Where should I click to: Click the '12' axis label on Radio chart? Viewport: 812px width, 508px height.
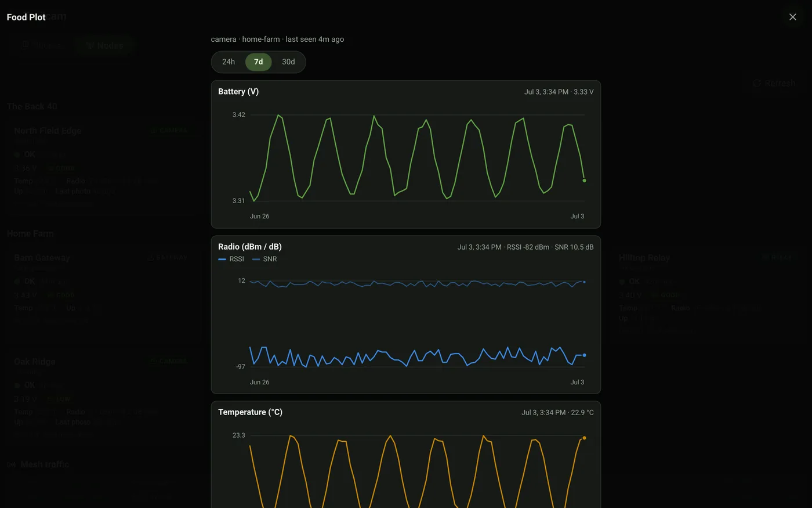click(241, 281)
